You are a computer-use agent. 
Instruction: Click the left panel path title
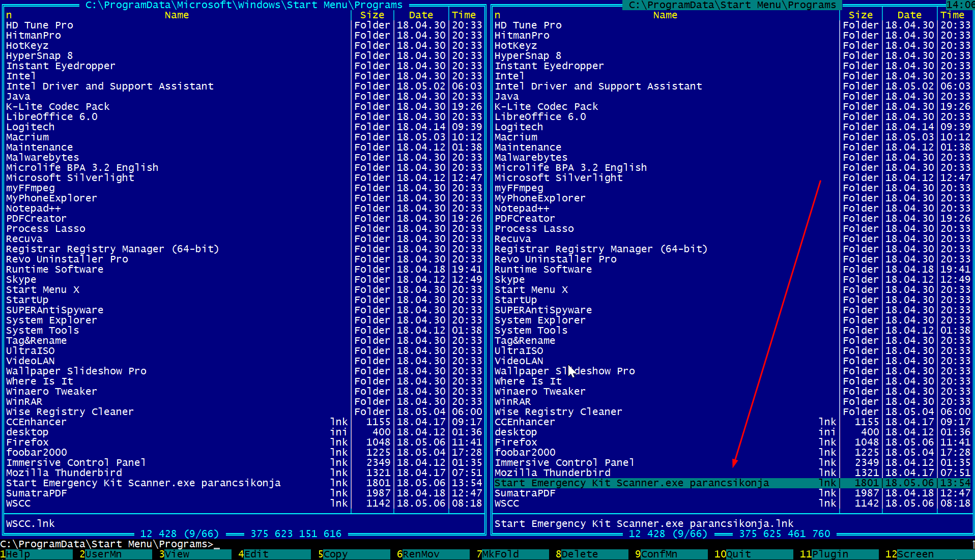(x=244, y=5)
